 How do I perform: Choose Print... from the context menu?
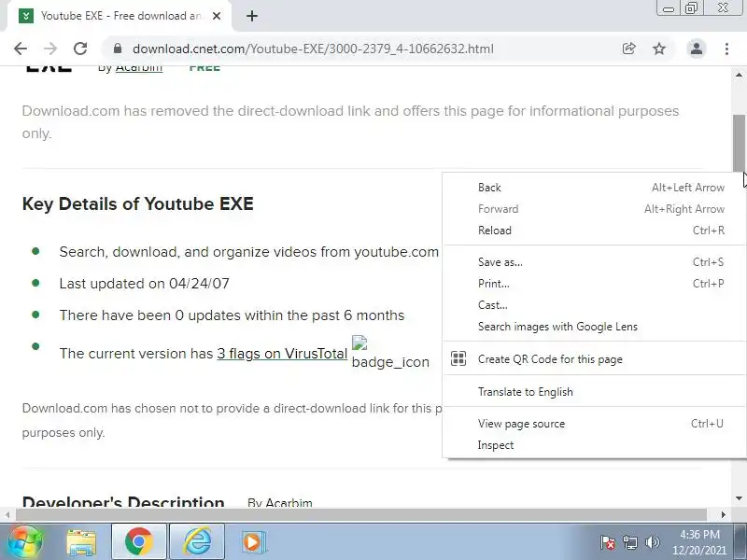tap(595, 284)
